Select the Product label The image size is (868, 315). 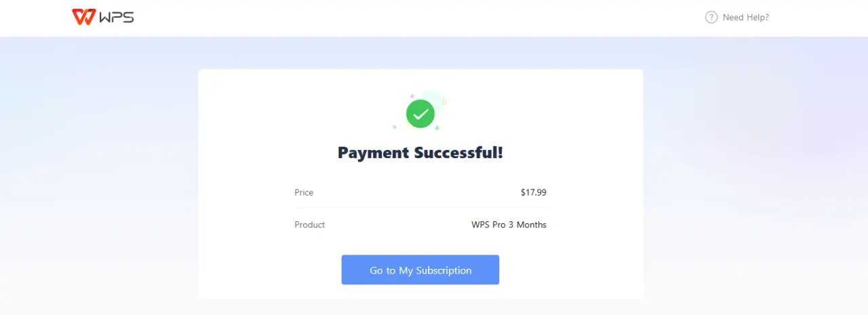(310, 225)
